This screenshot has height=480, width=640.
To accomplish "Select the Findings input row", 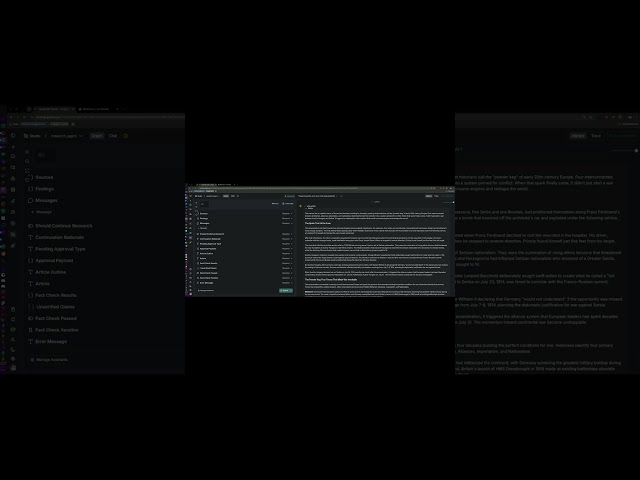I will tap(244, 218).
